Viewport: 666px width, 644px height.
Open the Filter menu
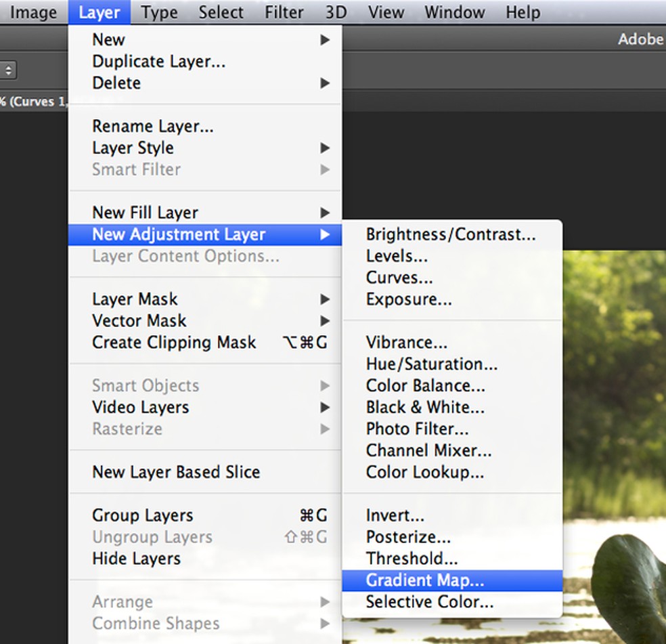pyautogui.click(x=284, y=12)
